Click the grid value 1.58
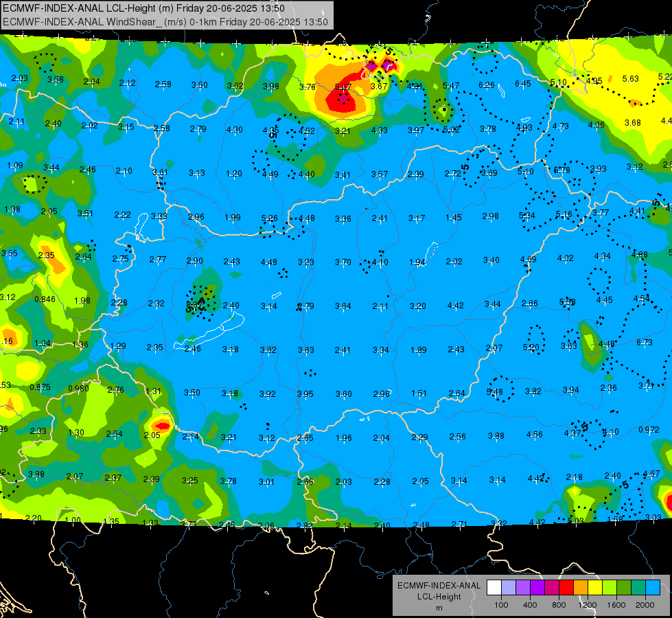Image resolution: width=672 pixels, height=618 pixels. 615,519
